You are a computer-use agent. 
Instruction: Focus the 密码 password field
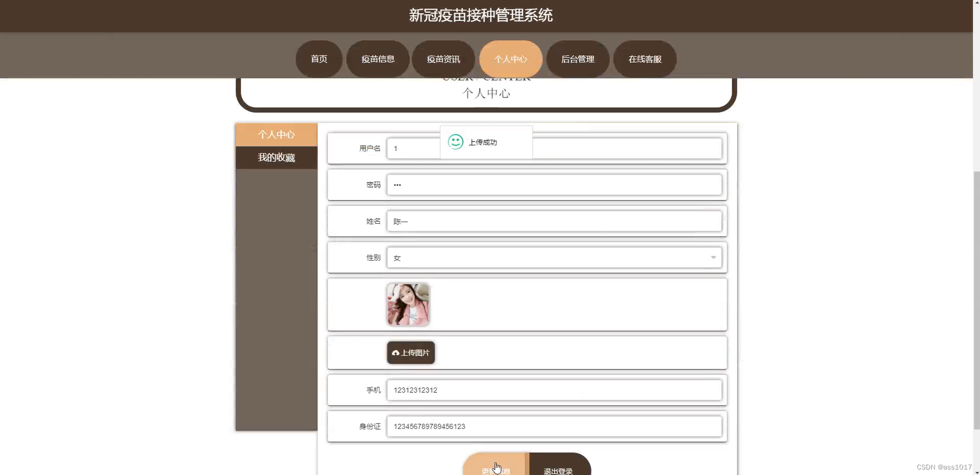point(554,185)
